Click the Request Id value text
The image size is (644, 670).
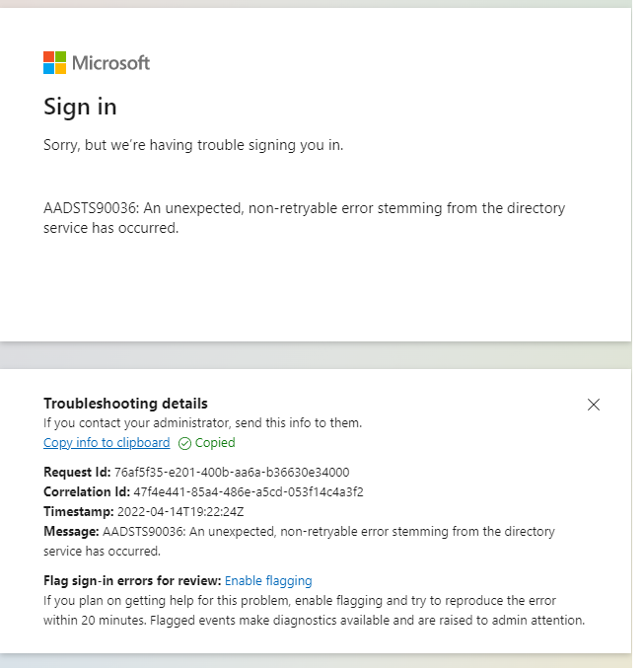(x=232, y=473)
